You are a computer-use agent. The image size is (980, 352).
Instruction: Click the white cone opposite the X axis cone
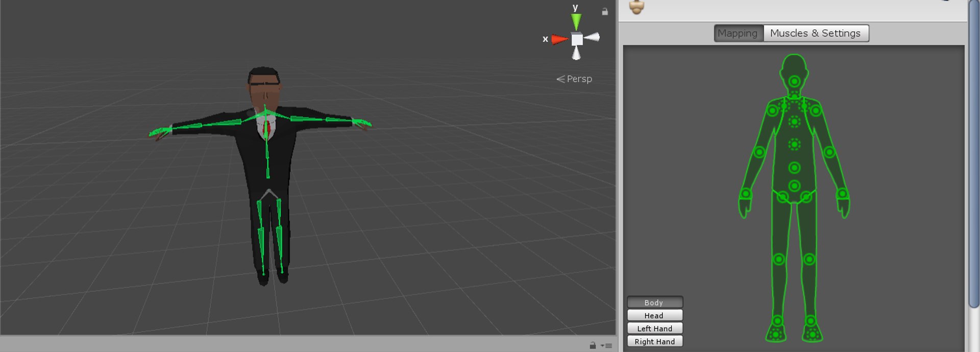coord(592,37)
